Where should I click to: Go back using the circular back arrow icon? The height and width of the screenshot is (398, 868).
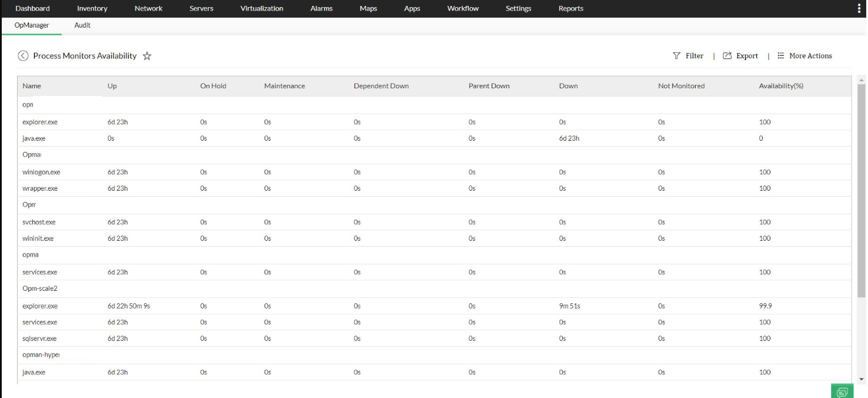point(23,55)
